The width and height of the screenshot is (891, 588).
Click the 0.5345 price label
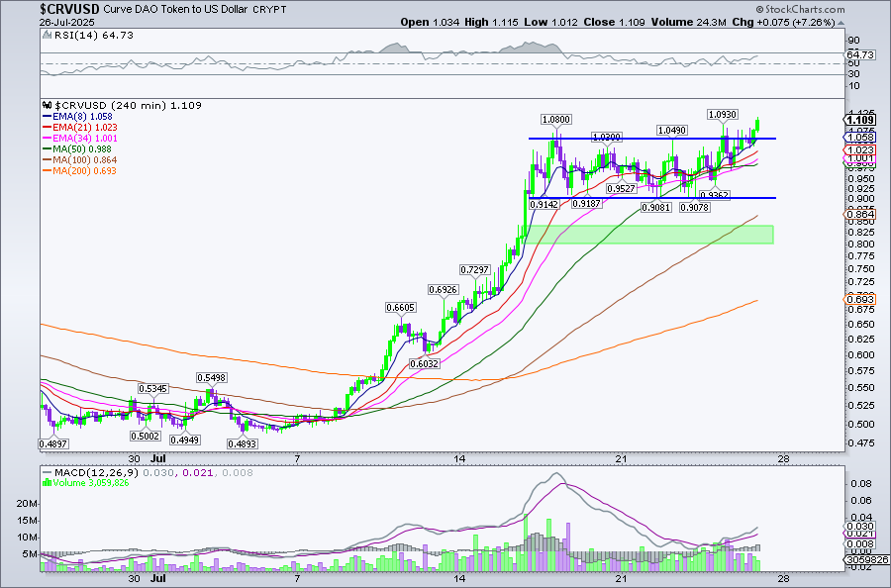pos(152,389)
